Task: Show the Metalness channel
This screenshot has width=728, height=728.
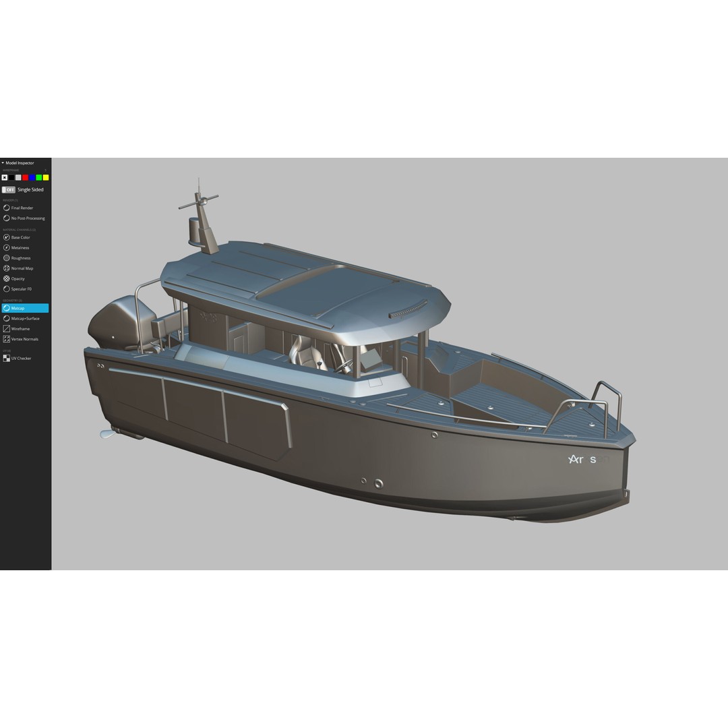Action: pos(16,247)
